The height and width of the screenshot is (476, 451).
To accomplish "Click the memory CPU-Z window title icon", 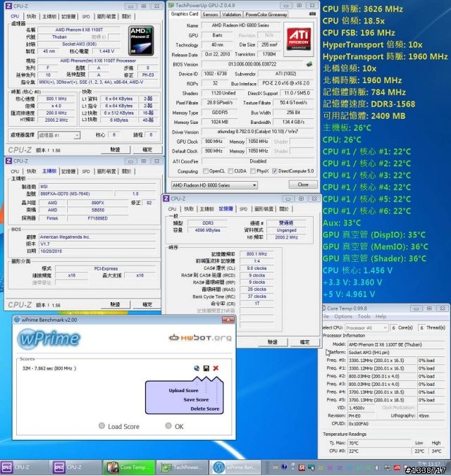I will coord(166,199).
